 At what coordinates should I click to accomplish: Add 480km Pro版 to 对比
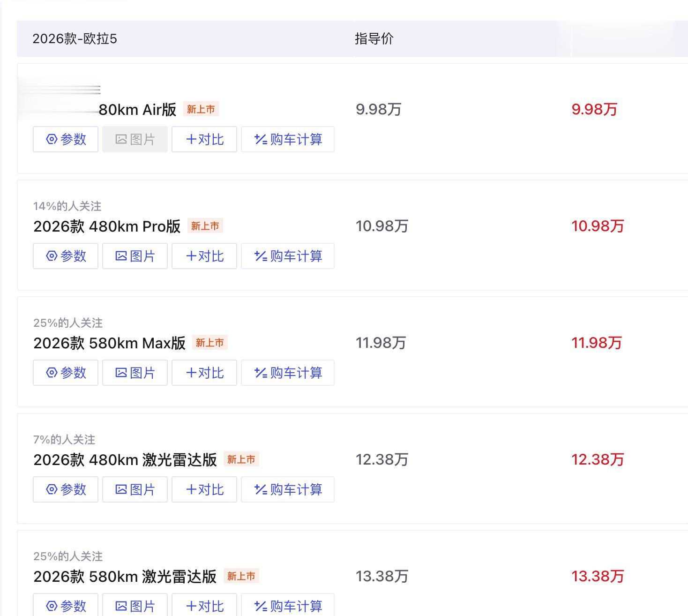(x=204, y=256)
